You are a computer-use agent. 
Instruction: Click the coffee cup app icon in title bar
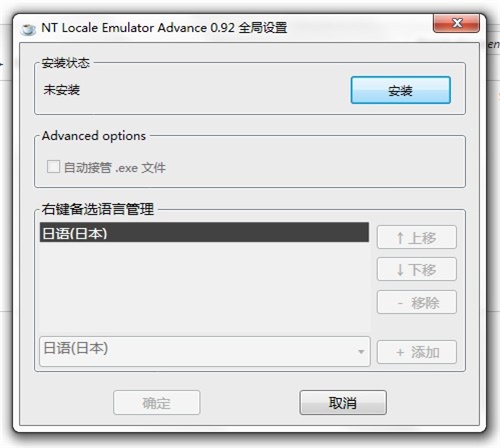tap(28, 29)
